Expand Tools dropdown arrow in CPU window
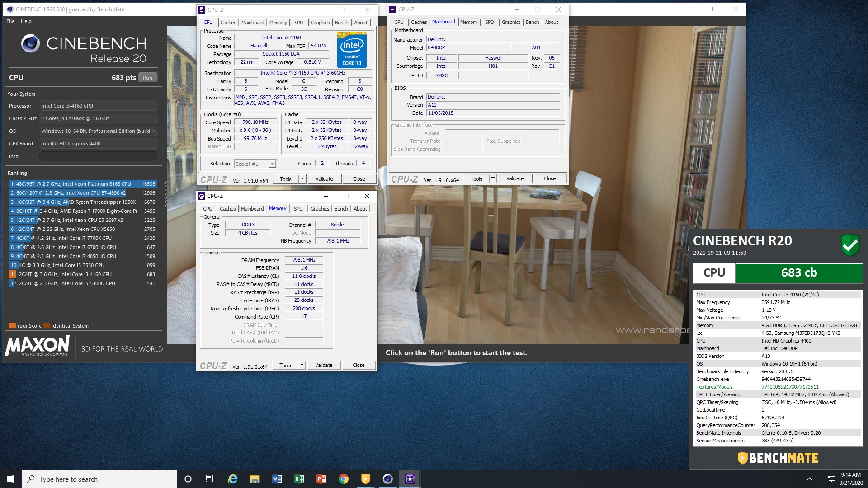Screen dimensions: 868x488 tap(302, 179)
